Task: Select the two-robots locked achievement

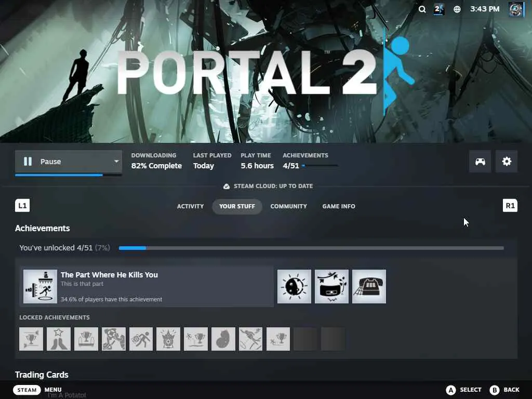Action: [x=114, y=339]
